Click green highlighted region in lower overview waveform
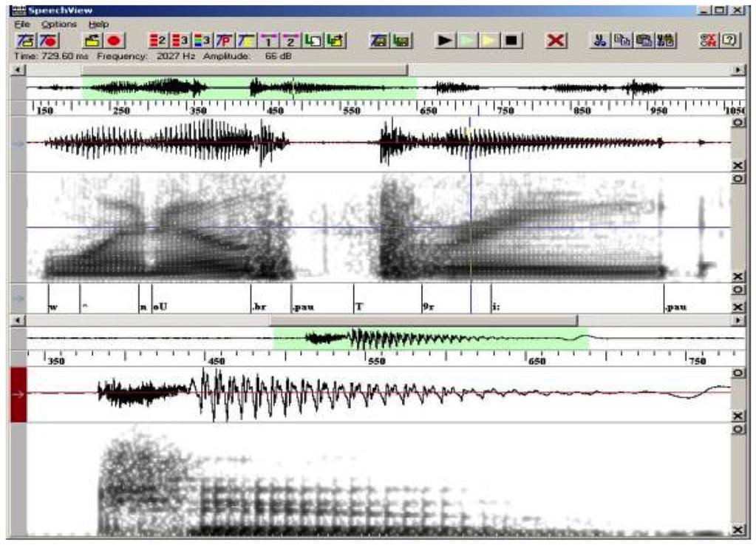The width and height of the screenshot is (756, 545). tap(431, 338)
